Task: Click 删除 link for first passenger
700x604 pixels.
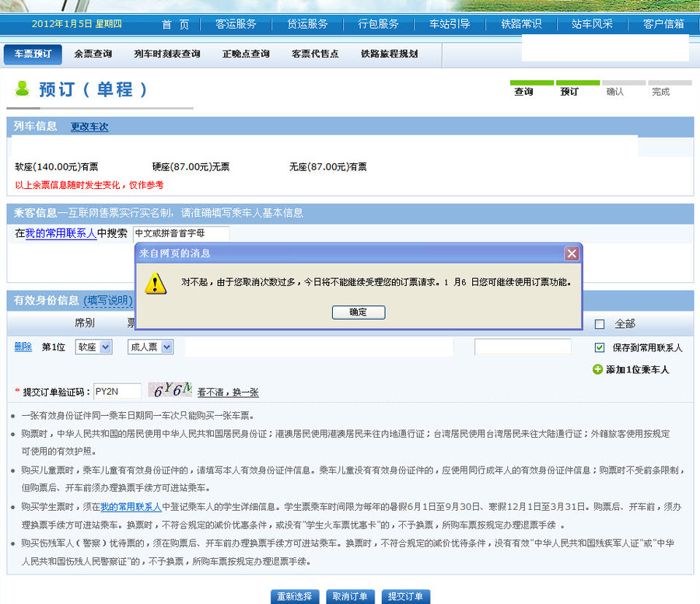Action: click(23, 347)
